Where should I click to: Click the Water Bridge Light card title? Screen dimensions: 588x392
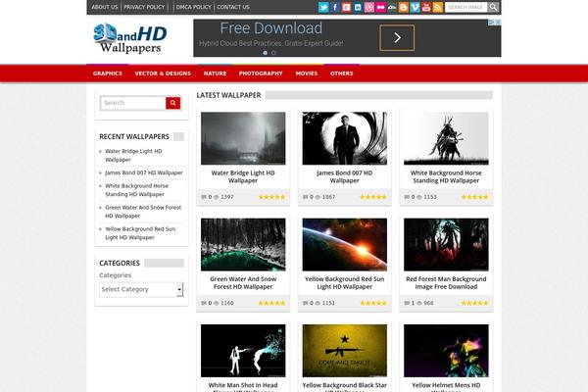(x=243, y=176)
